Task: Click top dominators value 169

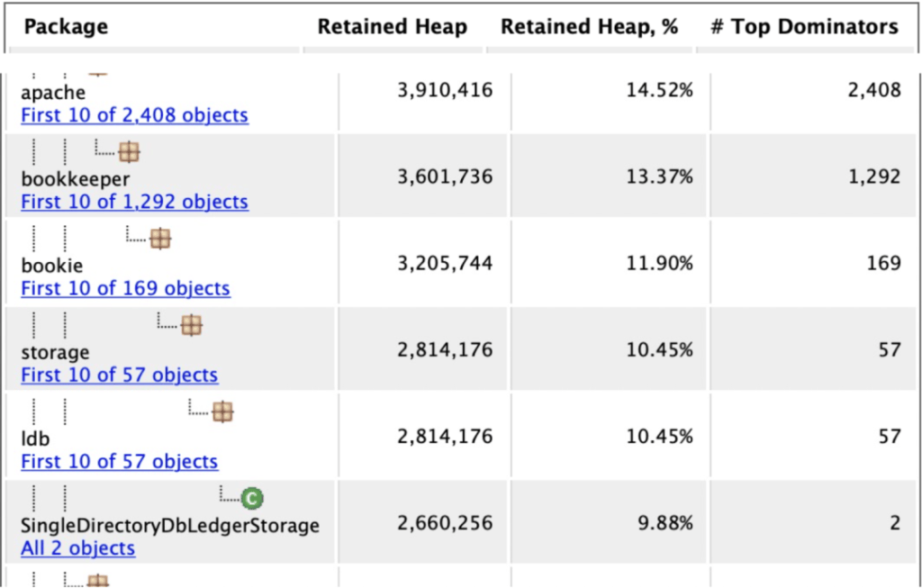Action: pos(884,263)
